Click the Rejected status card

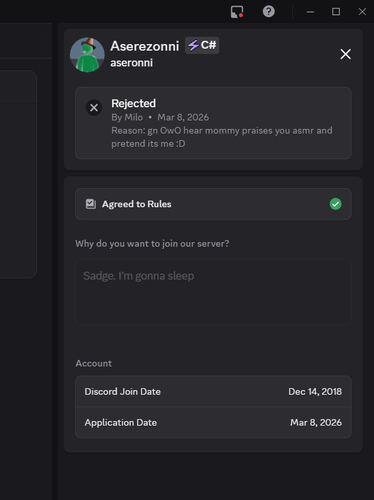(x=213, y=123)
